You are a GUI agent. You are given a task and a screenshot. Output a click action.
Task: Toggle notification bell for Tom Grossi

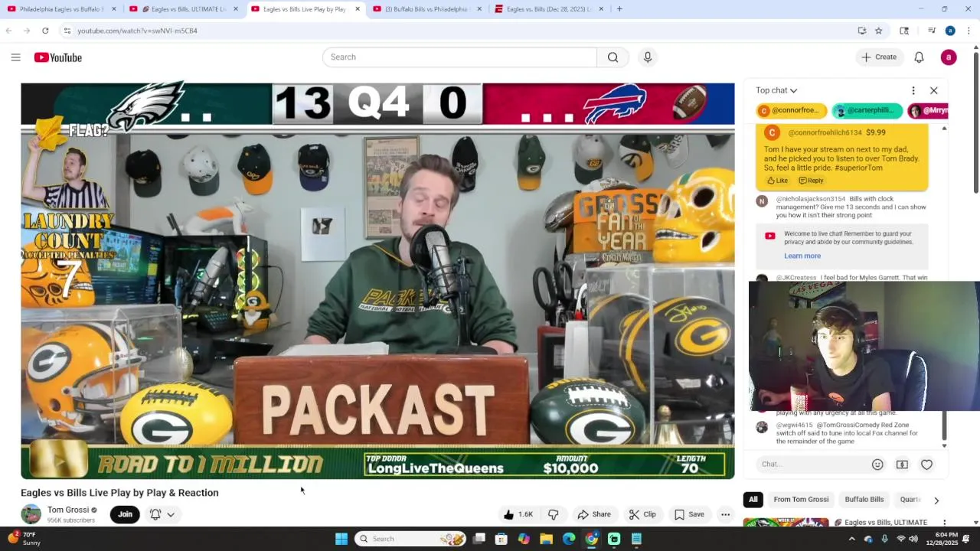click(155, 514)
